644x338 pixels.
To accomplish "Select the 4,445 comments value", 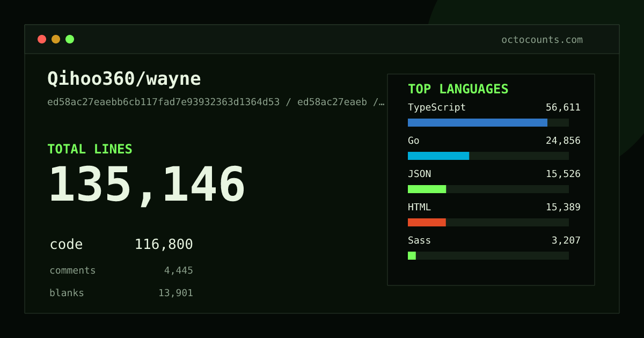I will pyautogui.click(x=178, y=270).
